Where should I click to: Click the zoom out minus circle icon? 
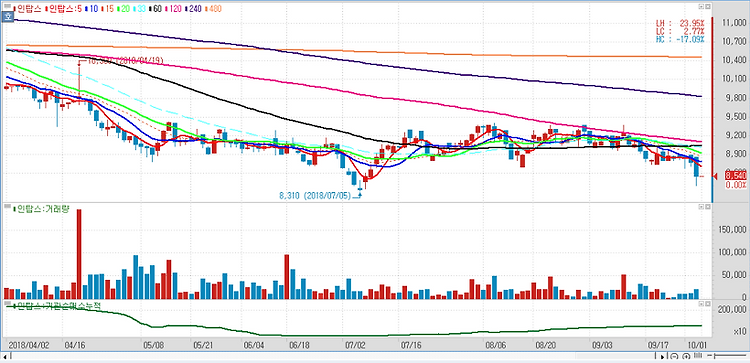674,356
